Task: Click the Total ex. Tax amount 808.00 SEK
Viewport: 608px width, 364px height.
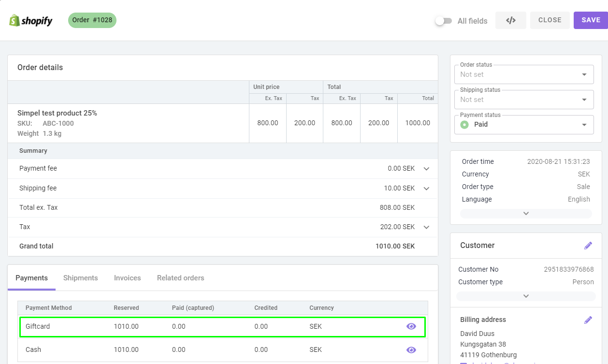Action: (397, 208)
